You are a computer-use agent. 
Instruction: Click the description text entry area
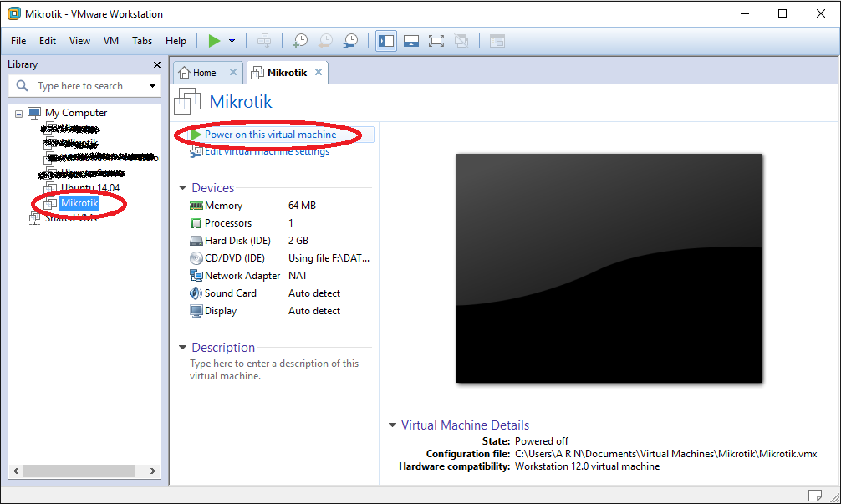pos(274,369)
